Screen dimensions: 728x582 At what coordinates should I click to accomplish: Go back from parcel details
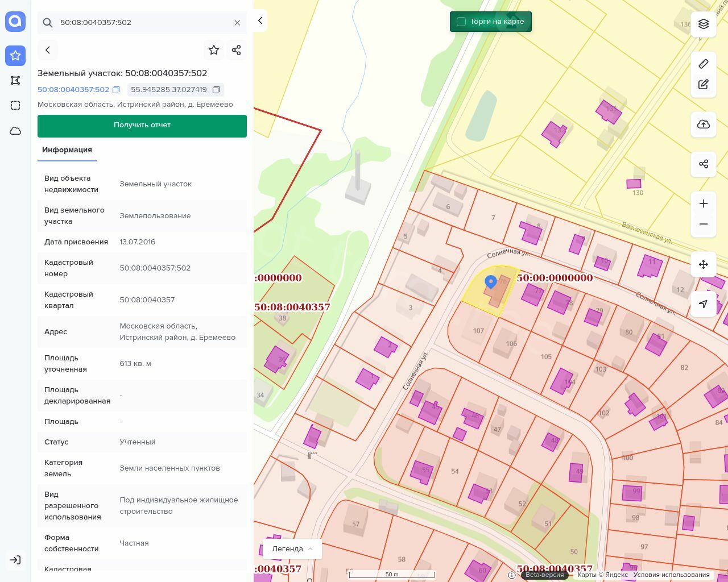[x=48, y=50]
